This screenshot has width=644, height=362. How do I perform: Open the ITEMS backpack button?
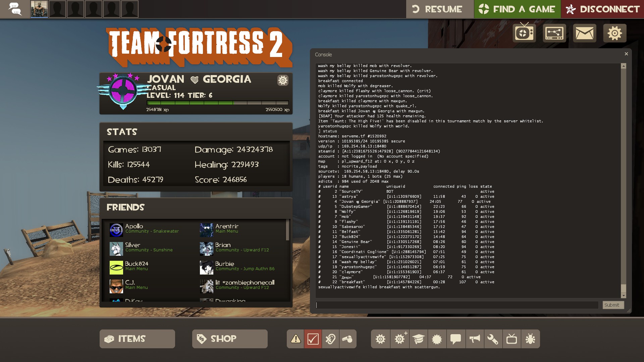click(137, 339)
